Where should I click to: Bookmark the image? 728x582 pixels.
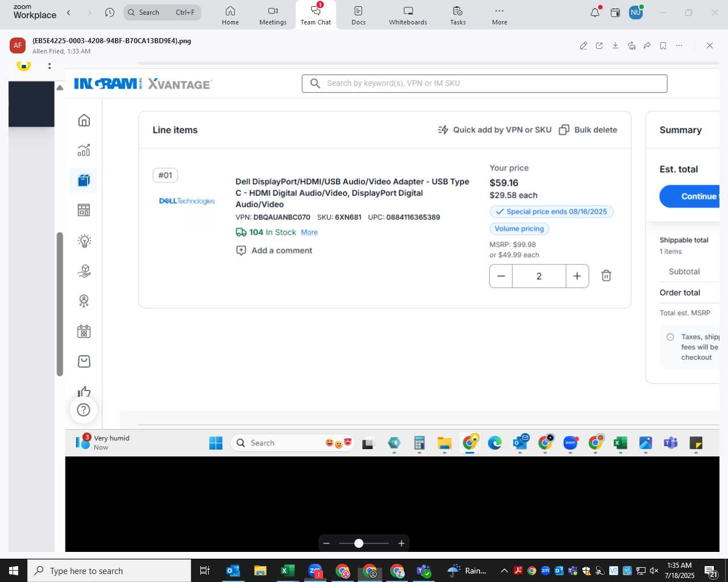(663, 45)
